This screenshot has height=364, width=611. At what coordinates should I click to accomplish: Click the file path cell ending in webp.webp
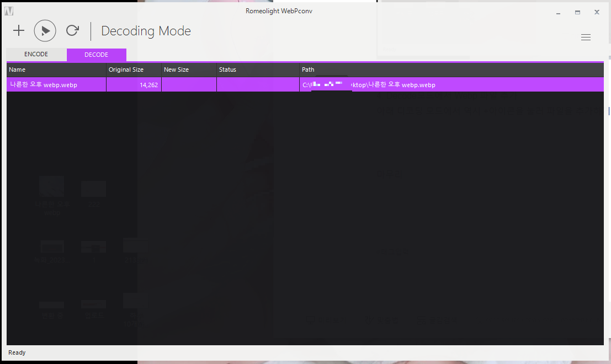[451, 84]
